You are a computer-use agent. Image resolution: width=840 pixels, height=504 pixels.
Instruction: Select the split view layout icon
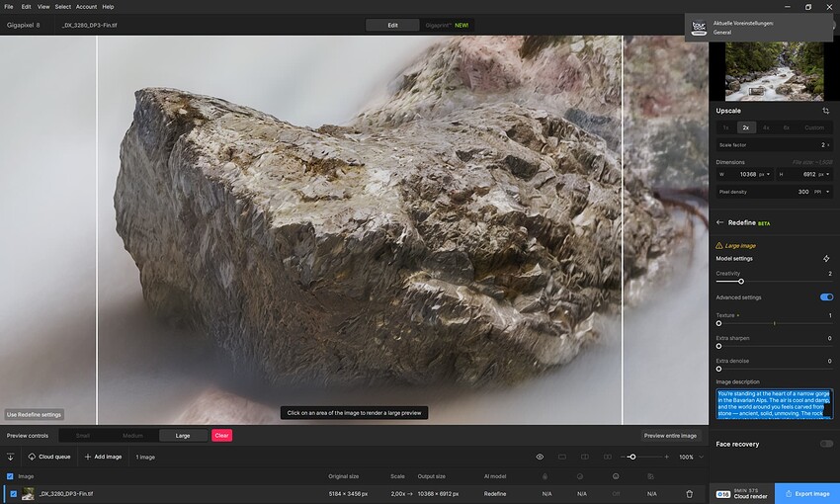point(584,457)
